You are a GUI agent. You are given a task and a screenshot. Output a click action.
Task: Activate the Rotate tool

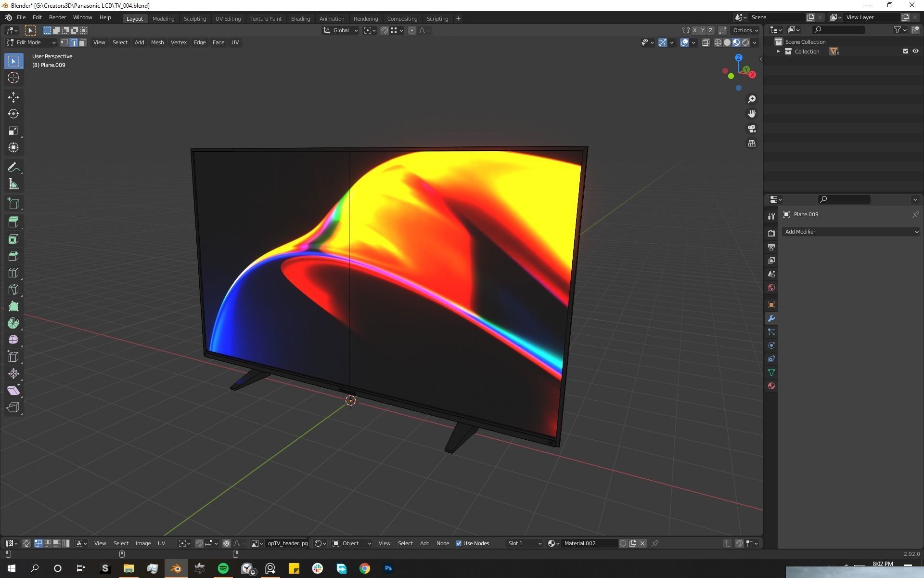pyautogui.click(x=13, y=114)
